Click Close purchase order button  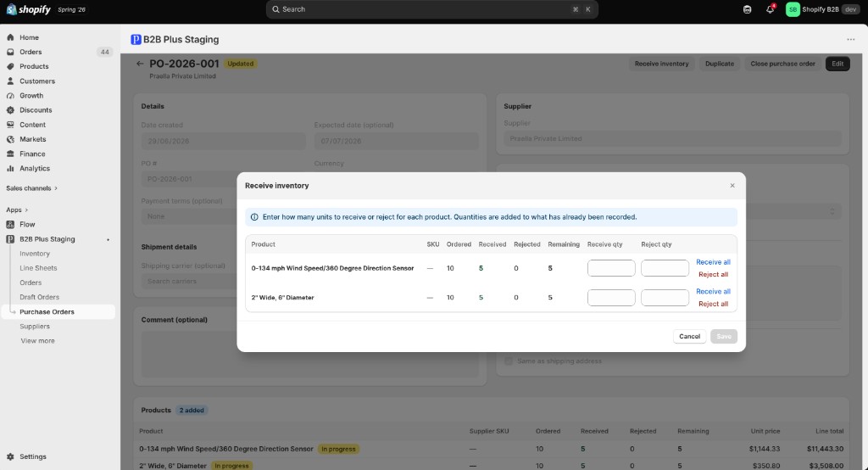point(782,64)
